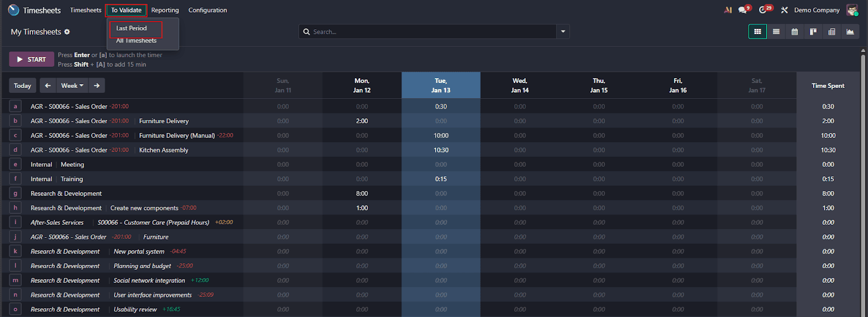868x317 pixels.
Task: Click timer key 'g' for Research & Development
Action: point(15,193)
